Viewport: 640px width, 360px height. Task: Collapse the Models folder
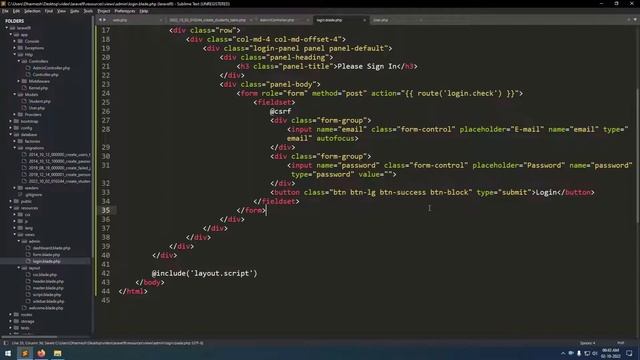(15, 94)
